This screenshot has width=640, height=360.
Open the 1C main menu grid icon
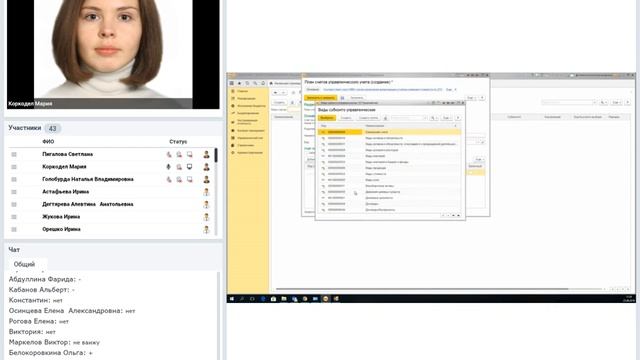(232, 83)
